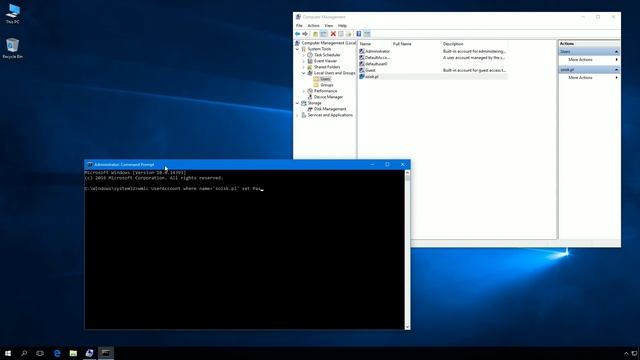
Task: Click the Back arrow in Computer Management toolbar
Action: click(298, 34)
